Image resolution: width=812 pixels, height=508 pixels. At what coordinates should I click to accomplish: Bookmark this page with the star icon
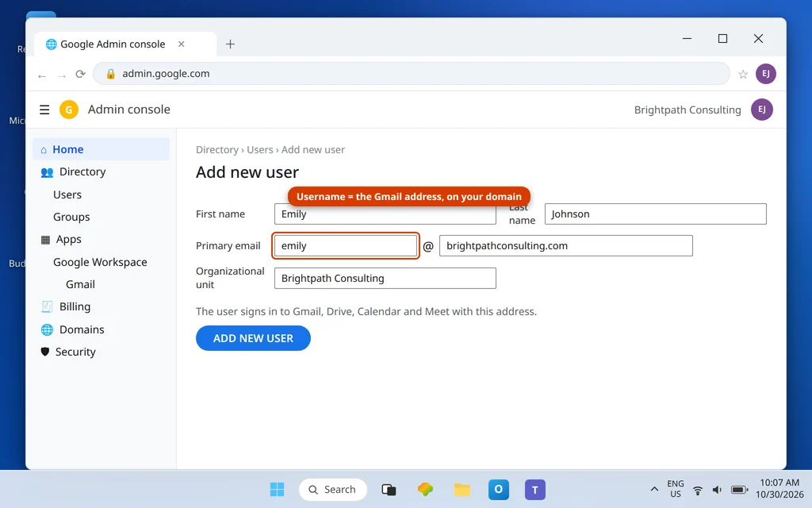743,74
